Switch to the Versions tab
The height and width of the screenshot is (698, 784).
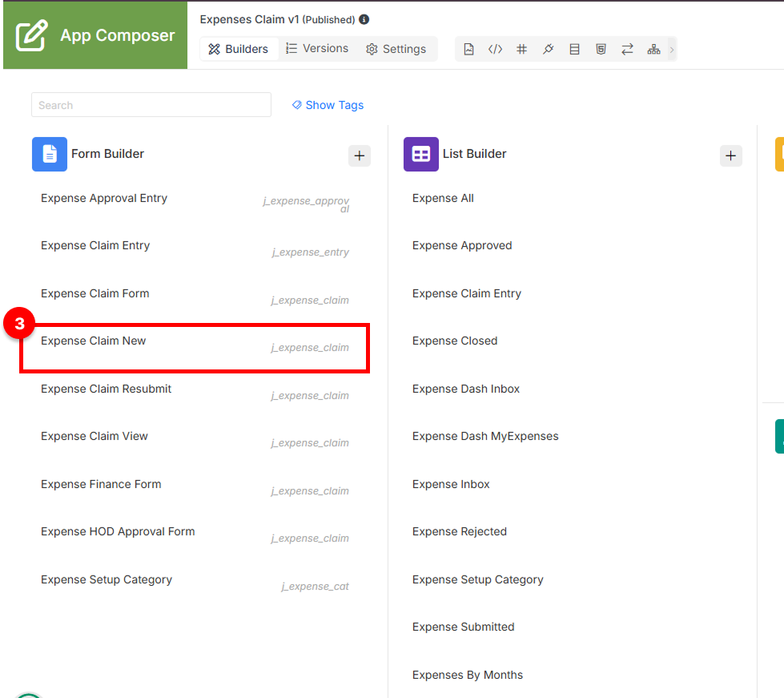[x=317, y=49]
